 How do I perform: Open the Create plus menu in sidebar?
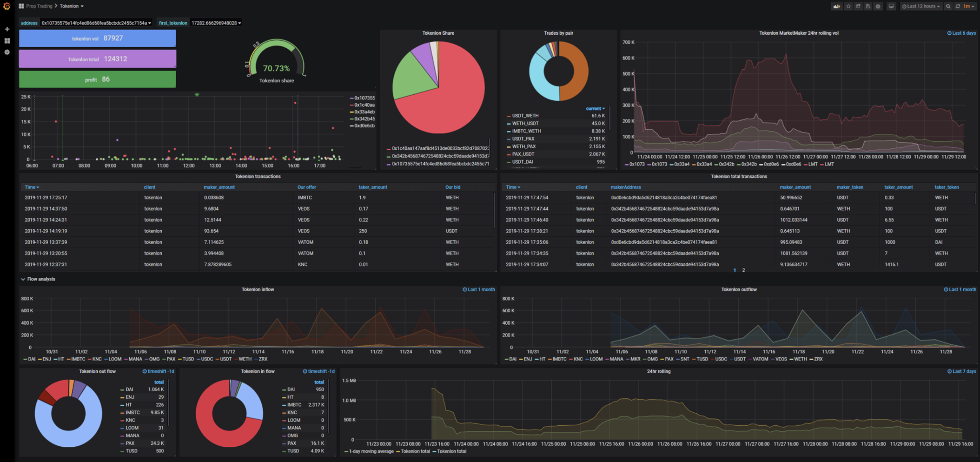tap(7, 29)
